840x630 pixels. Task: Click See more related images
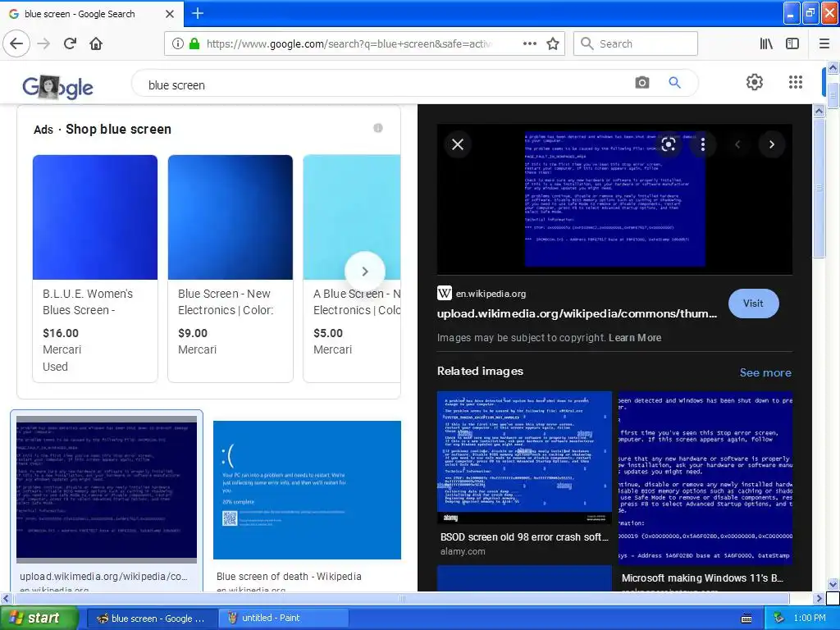coord(765,372)
